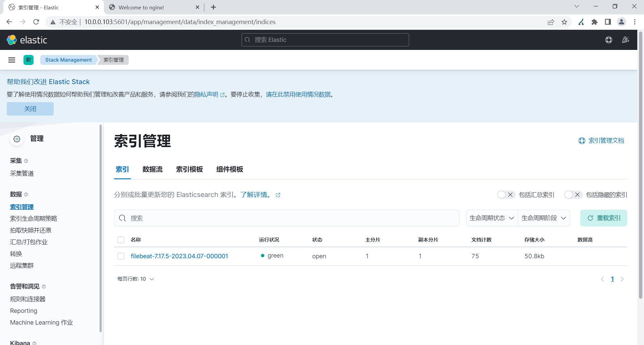This screenshot has width=644, height=345.
Task: Open the 每页行数: 10 rows dropdown
Action: pos(136,279)
